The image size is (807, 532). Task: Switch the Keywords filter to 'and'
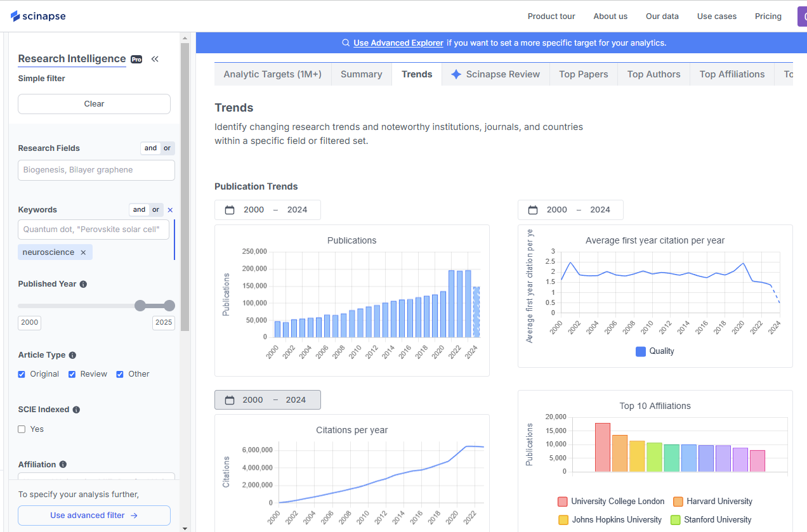[139, 209]
